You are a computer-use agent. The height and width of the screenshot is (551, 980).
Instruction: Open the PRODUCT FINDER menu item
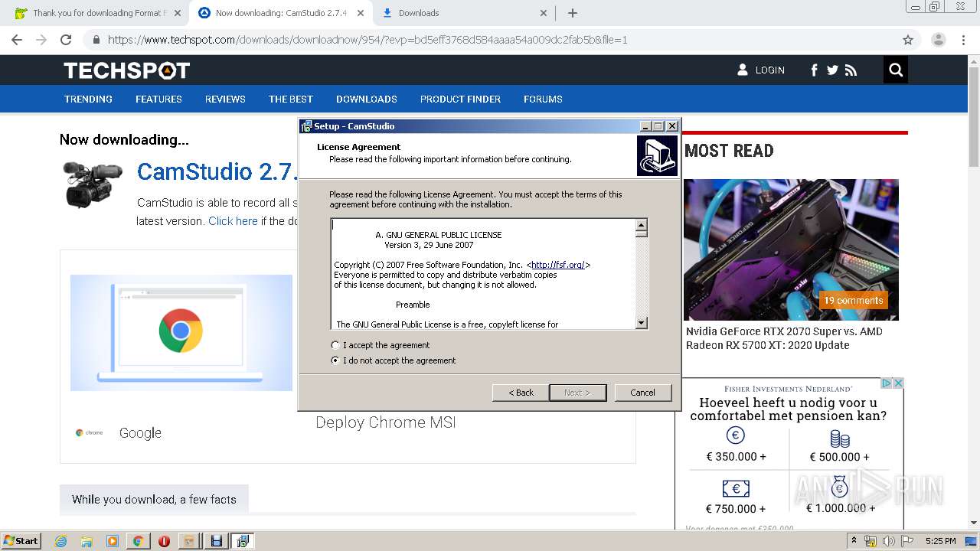[460, 99]
